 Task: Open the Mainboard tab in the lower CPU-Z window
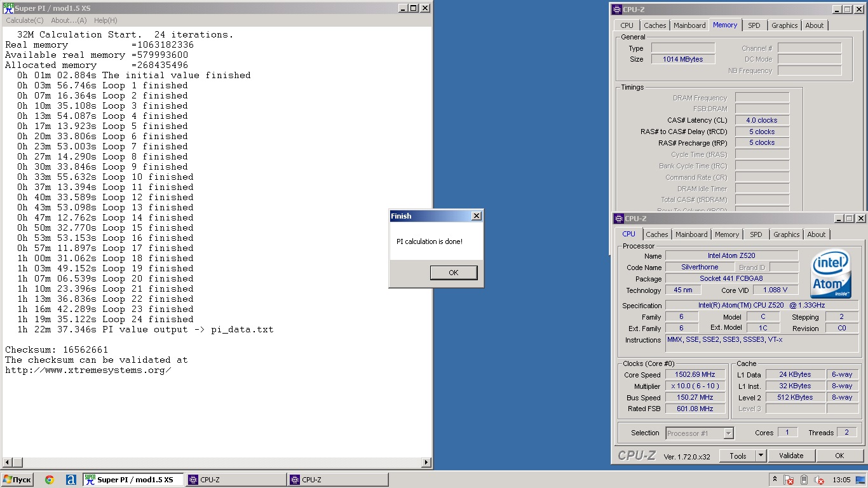[691, 234]
